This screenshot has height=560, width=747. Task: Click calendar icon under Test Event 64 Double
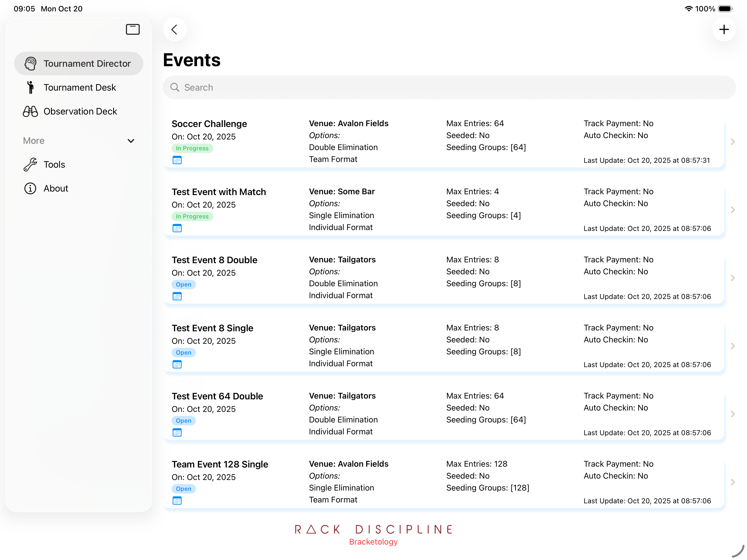pyautogui.click(x=177, y=432)
